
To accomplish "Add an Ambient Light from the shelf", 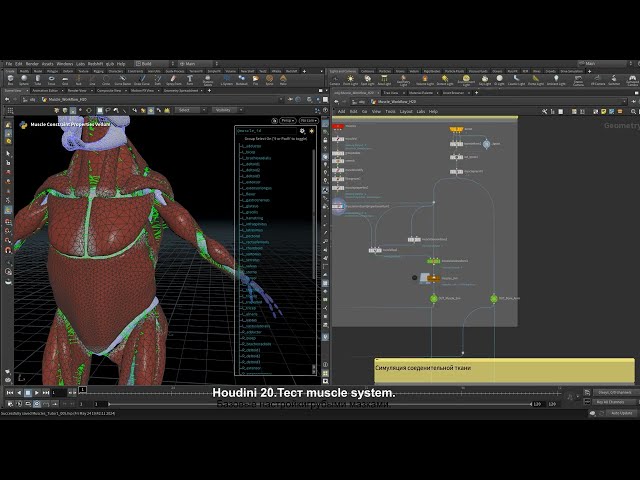I will pyautogui.click(x=556, y=80).
